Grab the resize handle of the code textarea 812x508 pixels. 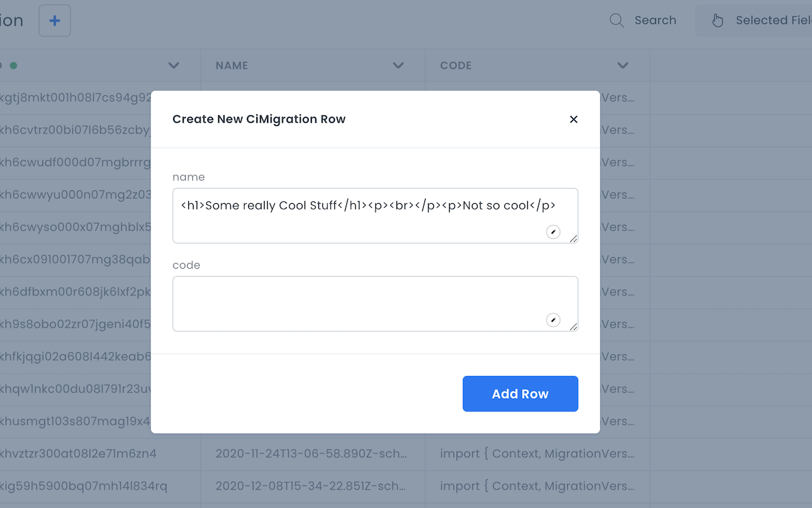pos(573,327)
